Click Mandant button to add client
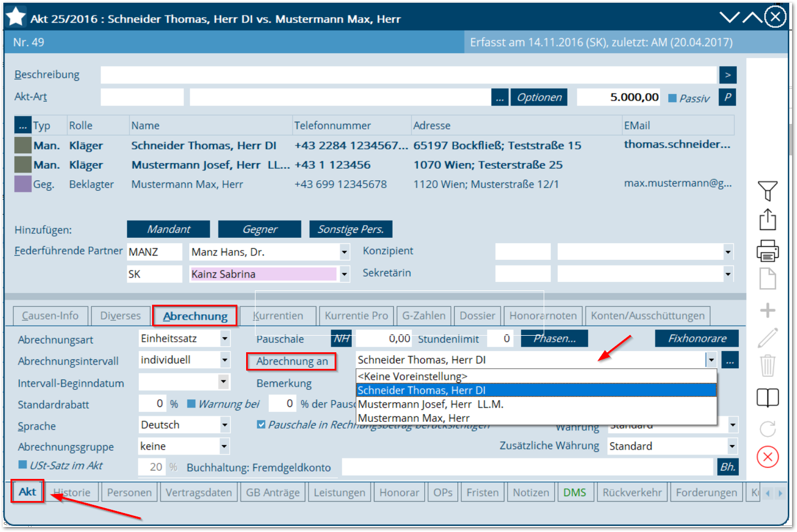797x532 pixels. point(169,229)
